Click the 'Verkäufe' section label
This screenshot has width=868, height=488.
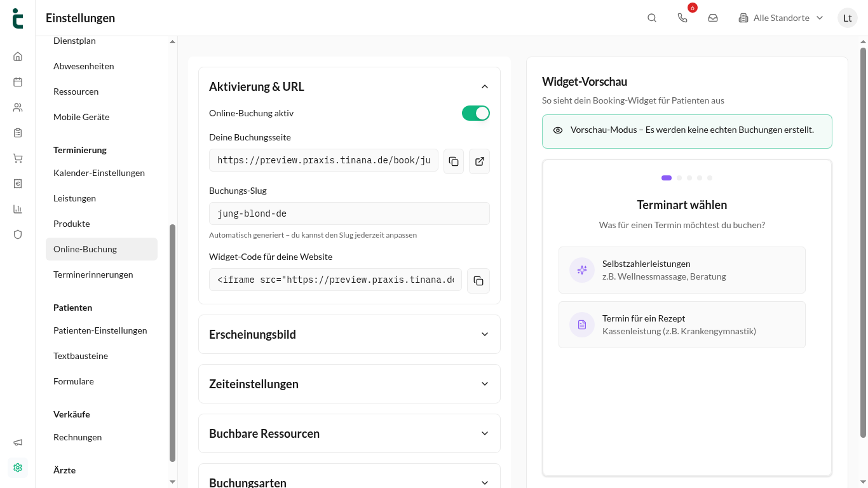click(72, 414)
